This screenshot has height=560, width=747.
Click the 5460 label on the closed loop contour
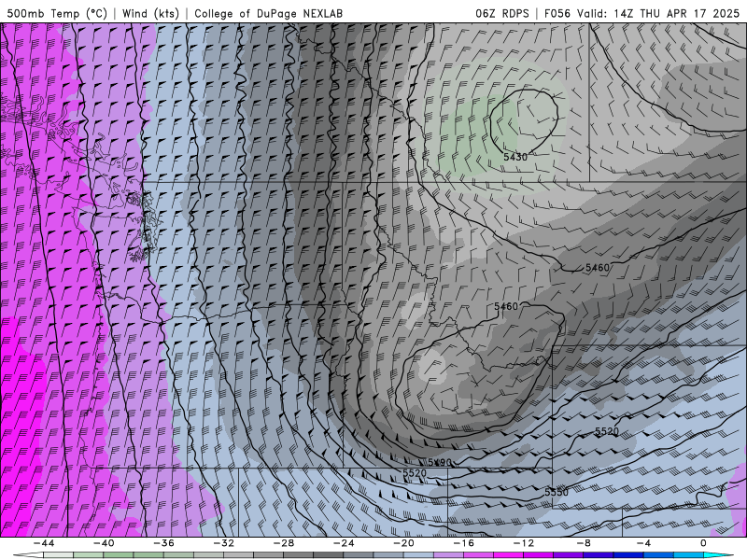505,307
